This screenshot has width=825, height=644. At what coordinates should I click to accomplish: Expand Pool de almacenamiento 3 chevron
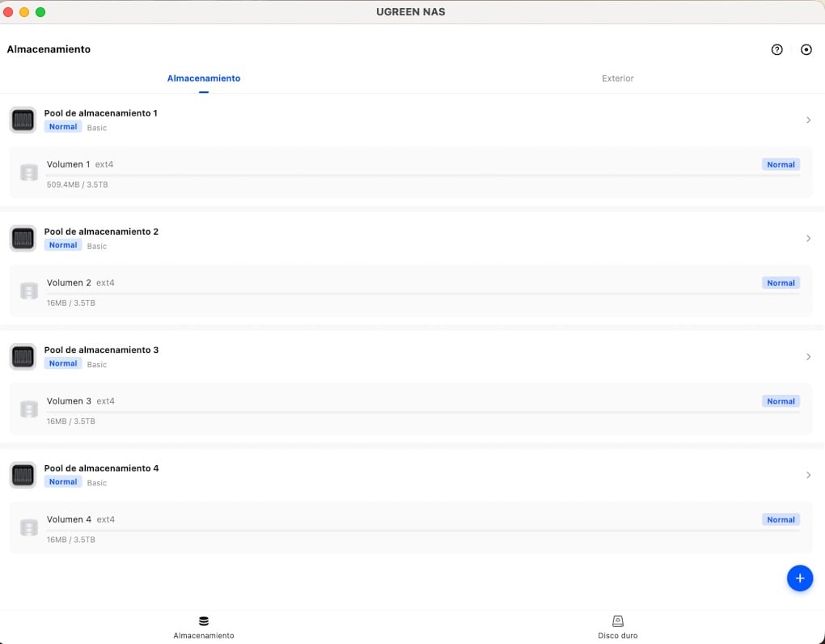coord(808,357)
